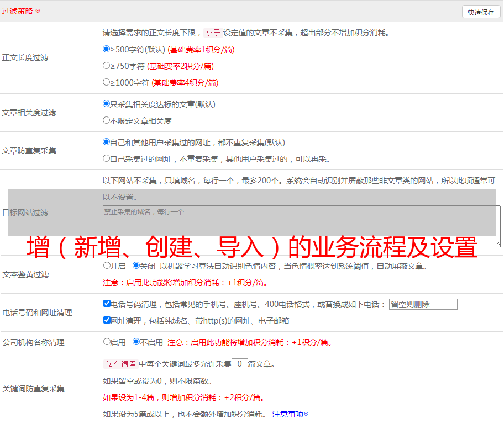Choose 不限定文章相关度 option
This screenshot has height=424, width=504.
107,120
